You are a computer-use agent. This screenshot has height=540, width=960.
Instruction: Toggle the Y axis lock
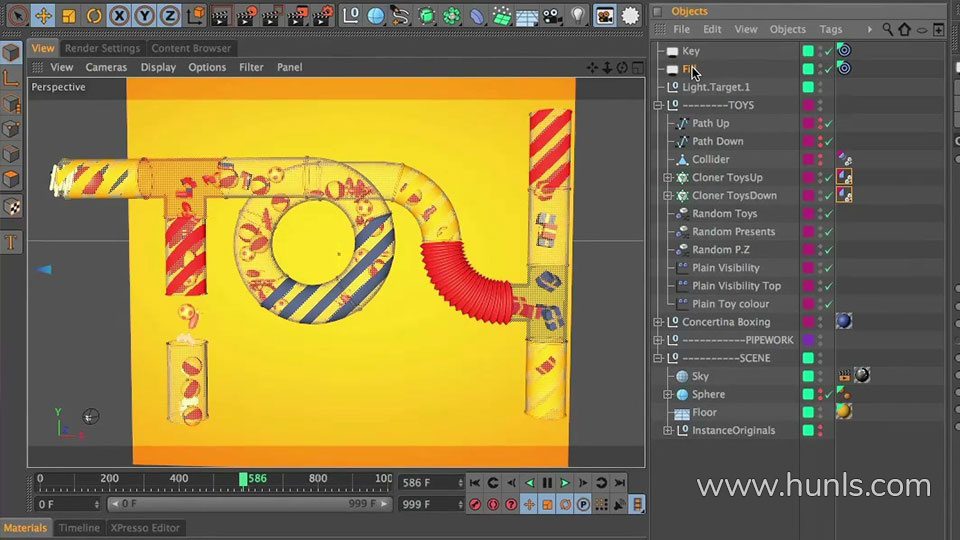point(144,15)
